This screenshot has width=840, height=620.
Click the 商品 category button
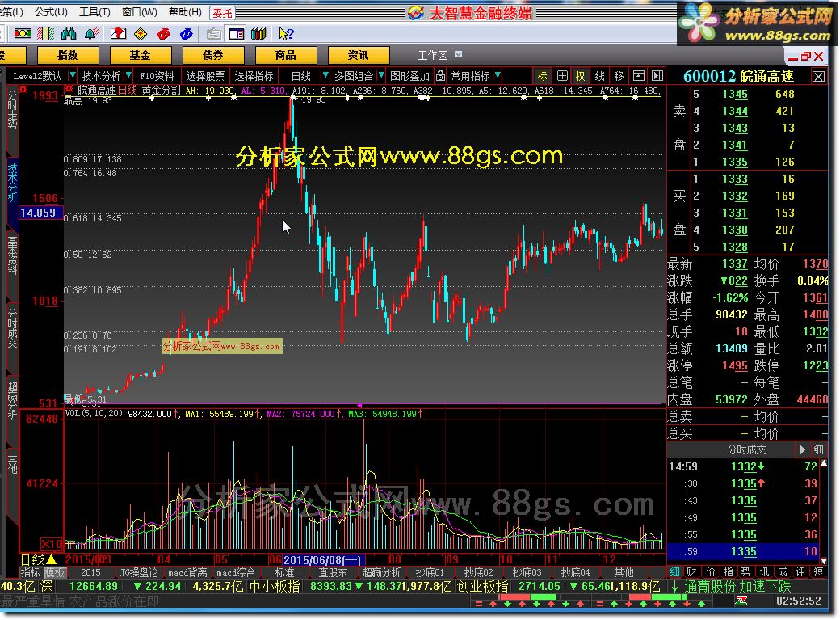[286, 55]
